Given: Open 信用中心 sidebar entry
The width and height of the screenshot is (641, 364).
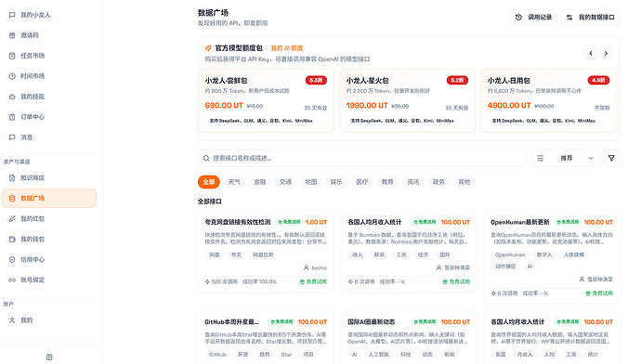Looking at the screenshot, I should [49, 259].
